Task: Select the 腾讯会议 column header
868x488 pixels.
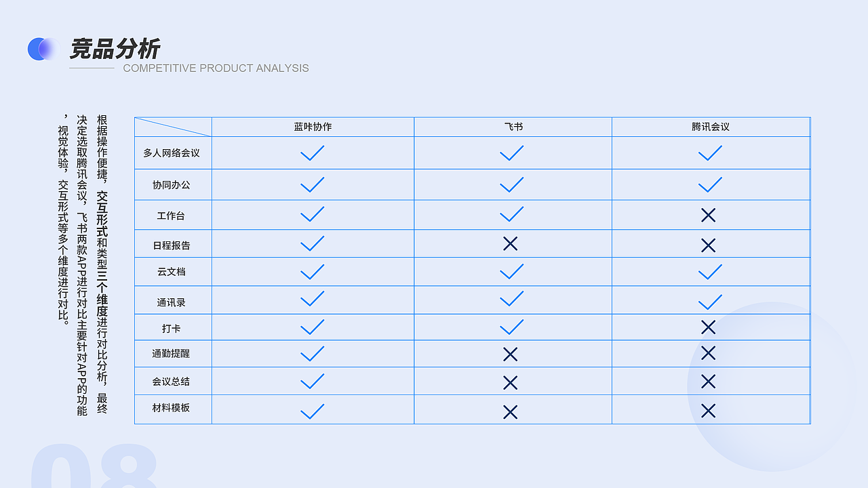Action: [711, 127]
